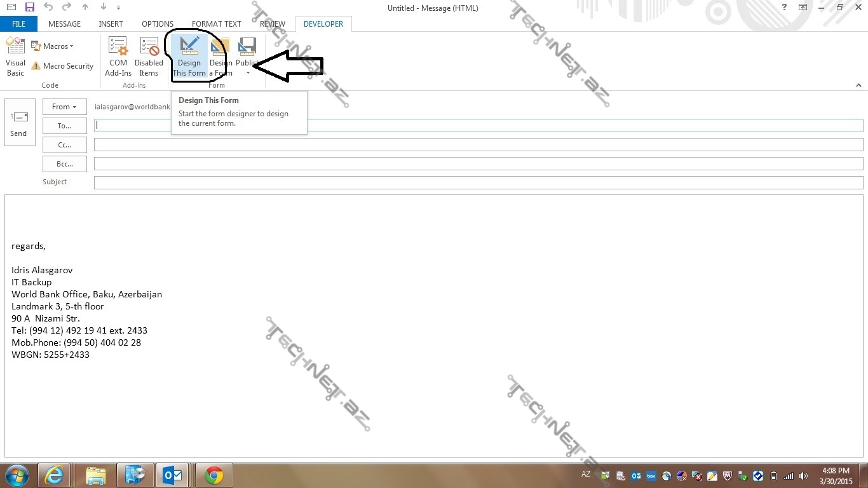Open Google Chrome from the taskbar
The width and height of the screenshot is (868, 488).
coord(214,475)
